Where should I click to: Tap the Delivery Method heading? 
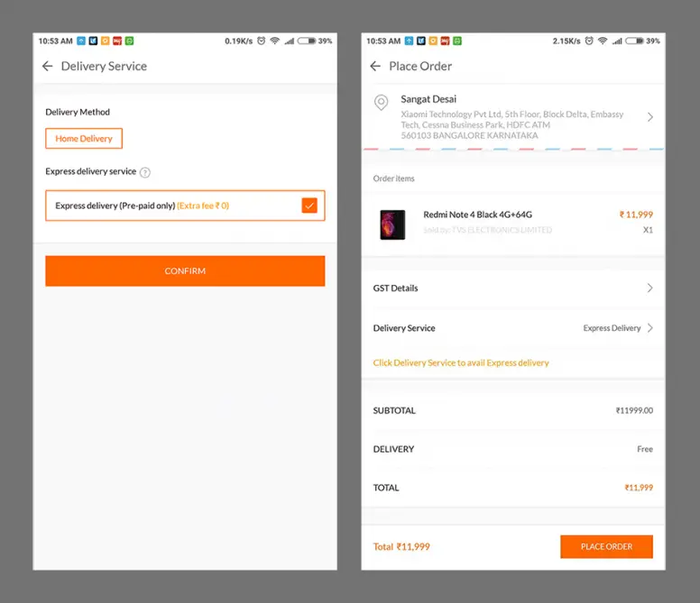pyautogui.click(x=78, y=113)
